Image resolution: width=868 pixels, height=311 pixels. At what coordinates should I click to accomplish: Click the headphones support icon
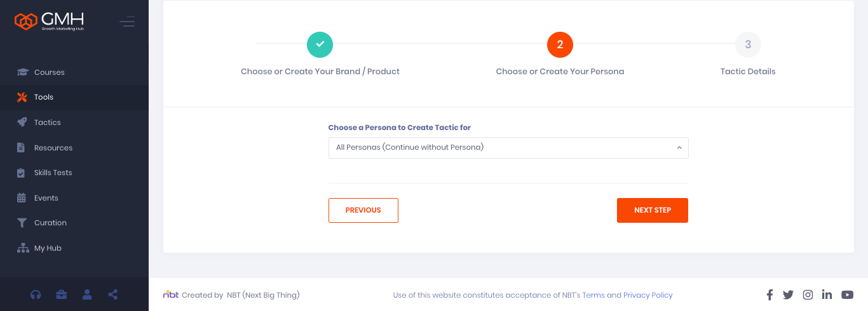tap(36, 294)
